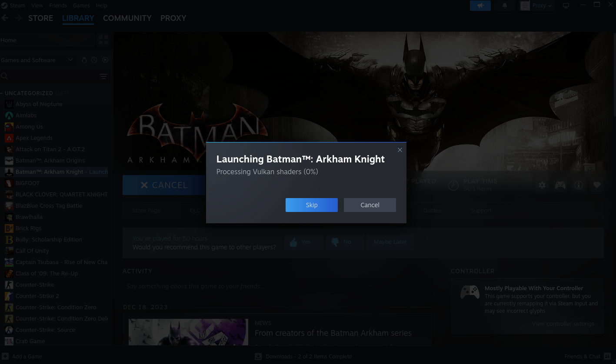Add game to favorites heart icon
616x364 pixels.
[x=597, y=185]
